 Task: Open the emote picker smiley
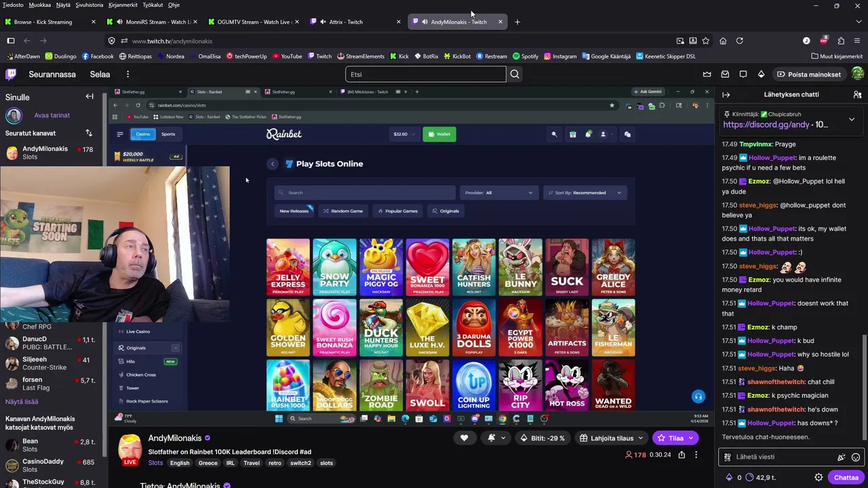(856, 457)
